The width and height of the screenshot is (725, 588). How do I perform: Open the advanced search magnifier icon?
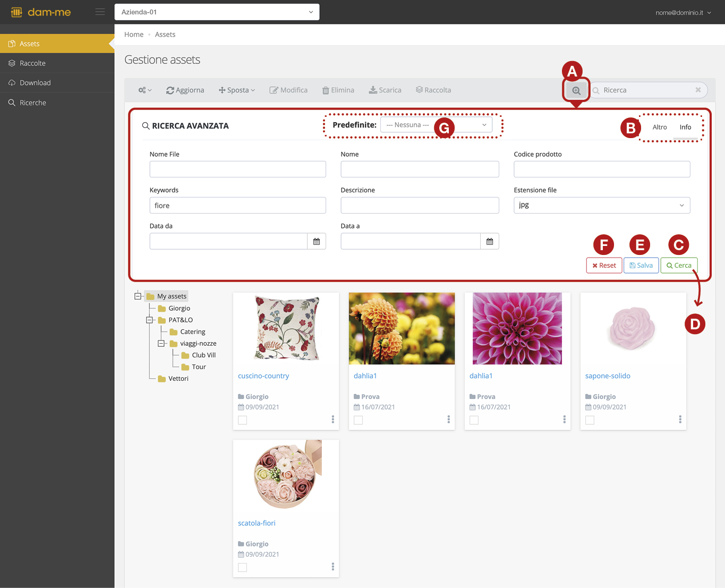pyautogui.click(x=576, y=90)
